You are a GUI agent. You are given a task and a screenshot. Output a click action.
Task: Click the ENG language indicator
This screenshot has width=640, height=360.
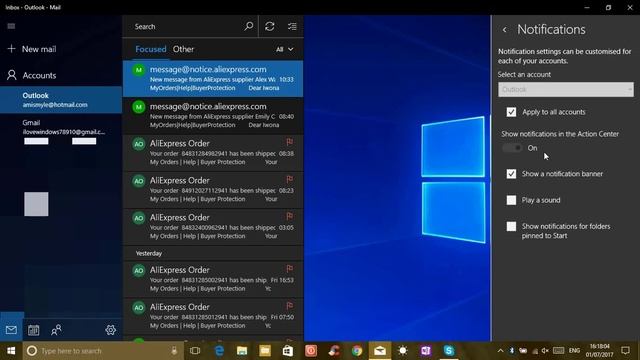click(574, 351)
